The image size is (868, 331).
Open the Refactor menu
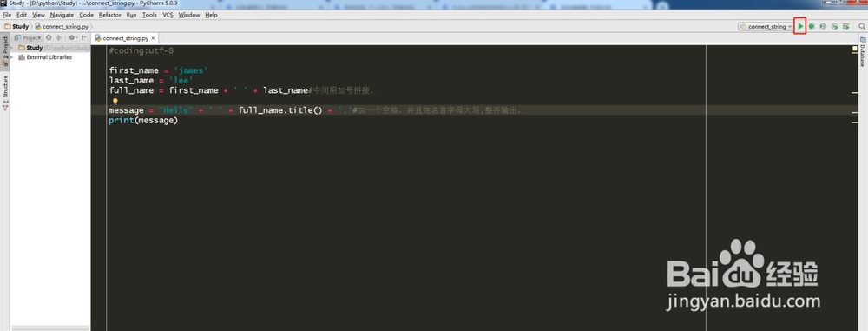pos(109,15)
